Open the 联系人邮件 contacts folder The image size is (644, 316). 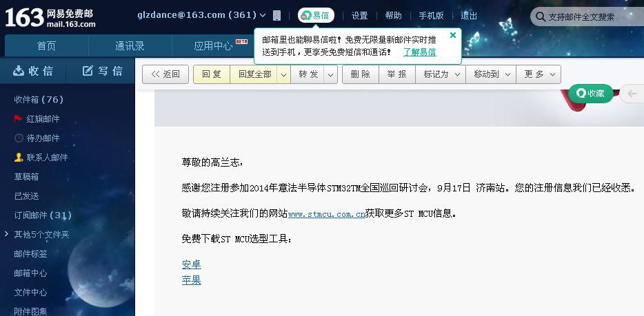41,158
